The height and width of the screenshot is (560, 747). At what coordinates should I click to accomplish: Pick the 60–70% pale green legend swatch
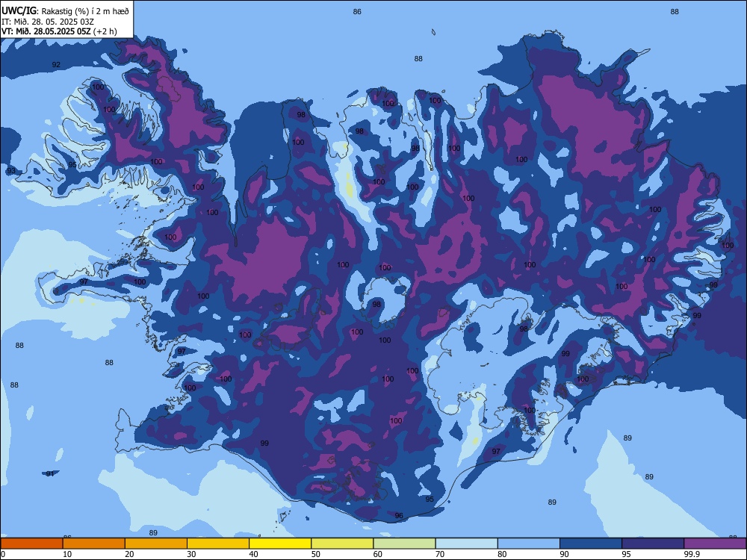[404, 544]
